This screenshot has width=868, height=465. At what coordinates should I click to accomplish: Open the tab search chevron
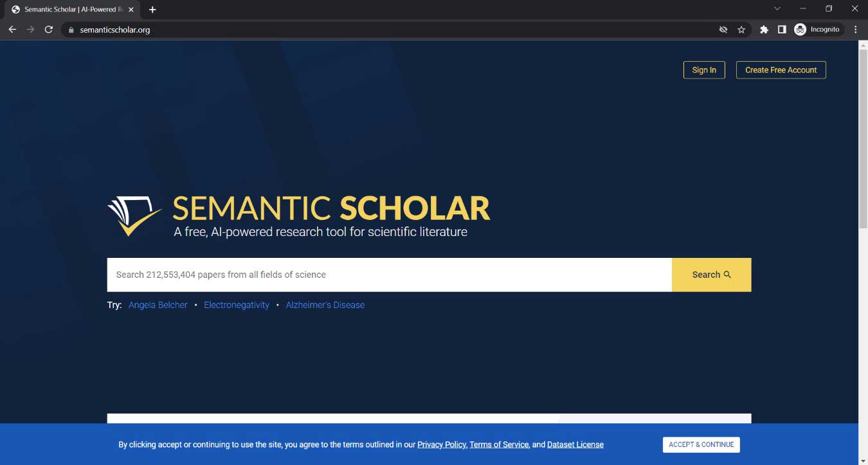[777, 9]
